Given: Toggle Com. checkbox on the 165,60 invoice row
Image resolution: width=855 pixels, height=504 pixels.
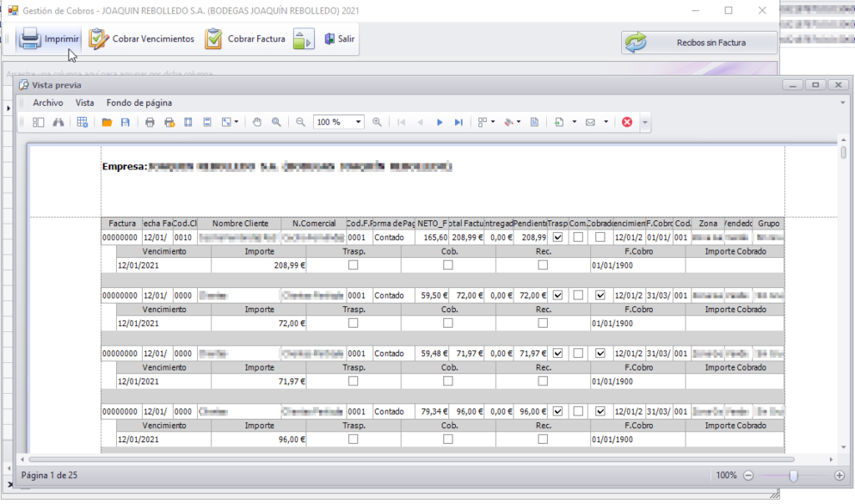Looking at the screenshot, I should [x=578, y=238].
